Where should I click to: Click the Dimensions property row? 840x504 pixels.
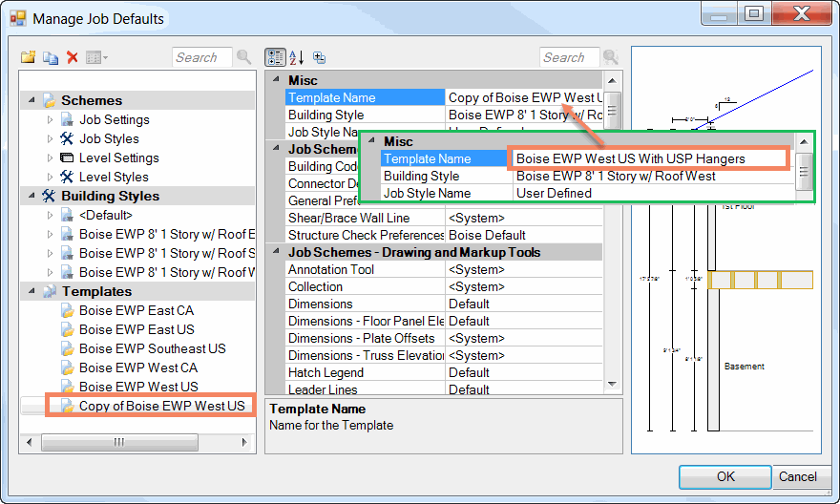[444, 304]
